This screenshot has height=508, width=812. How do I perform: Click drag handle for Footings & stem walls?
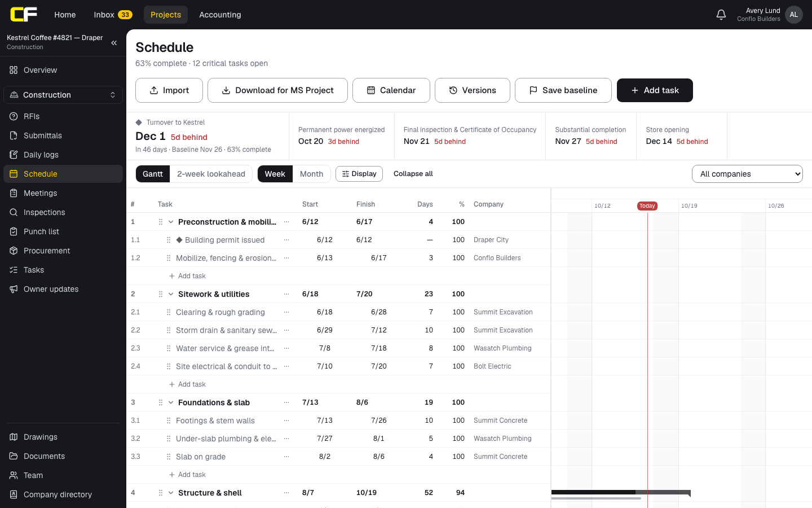pyautogui.click(x=169, y=421)
